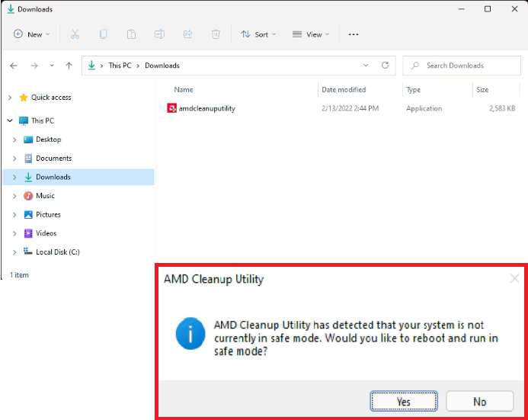This screenshot has height=420, width=528.
Task: Sort by the Type column header
Action: tap(413, 90)
